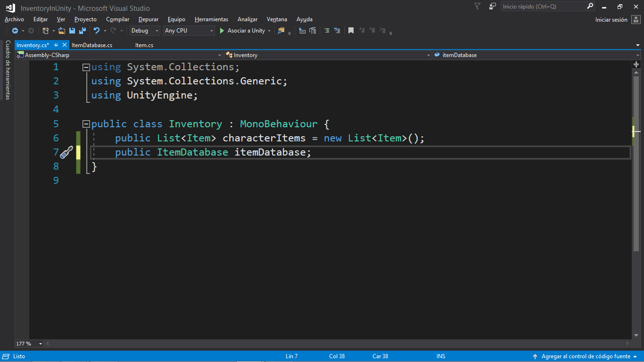
Task: Open the Ayuda menu
Action: point(305,19)
